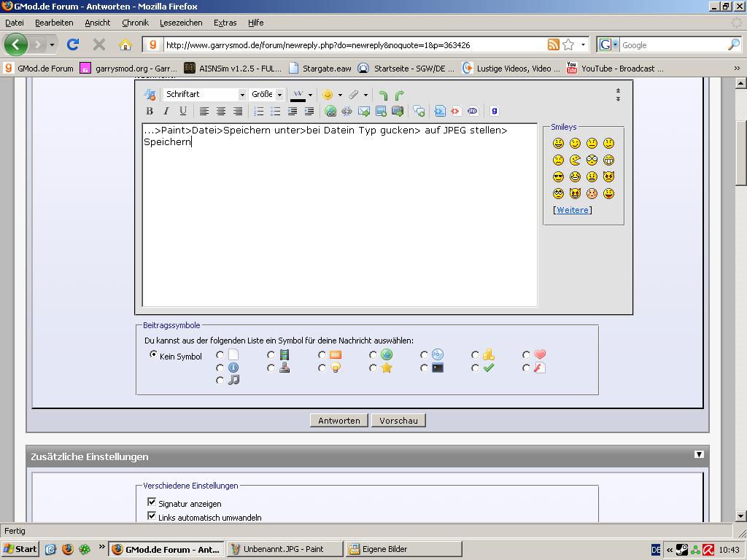Open the Schriftart font dropdown
The height and width of the screenshot is (560, 747).
(x=205, y=95)
